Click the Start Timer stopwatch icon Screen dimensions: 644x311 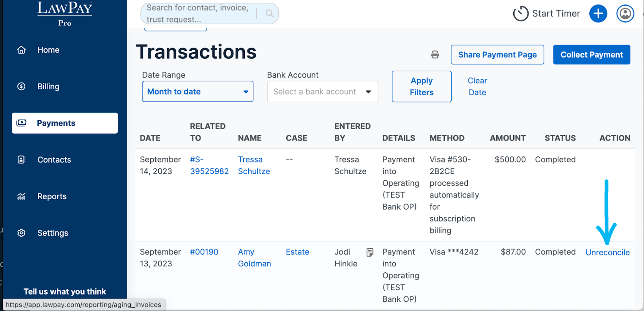(520, 14)
